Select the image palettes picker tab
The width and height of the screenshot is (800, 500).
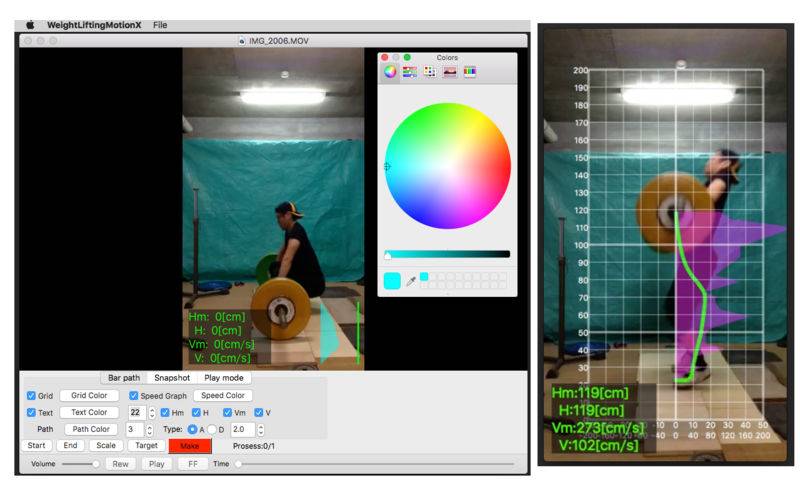[449, 72]
